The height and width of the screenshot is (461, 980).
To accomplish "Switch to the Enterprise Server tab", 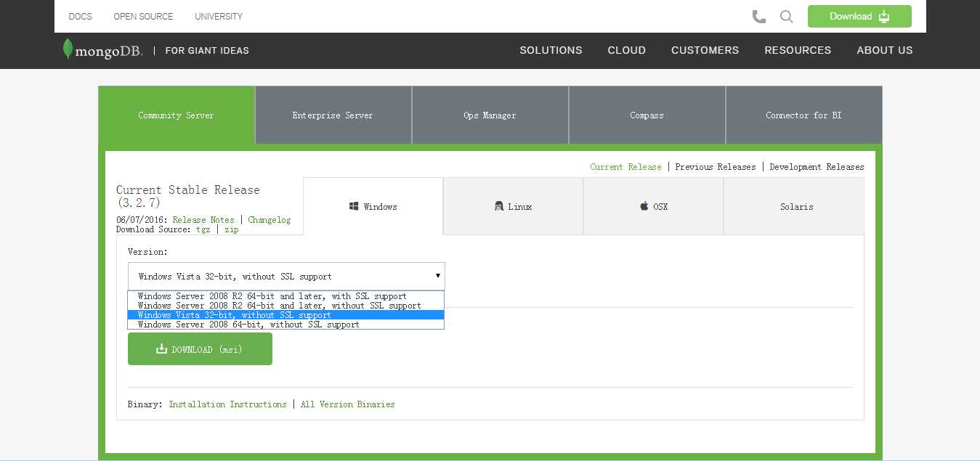I will [x=333, y=115].
